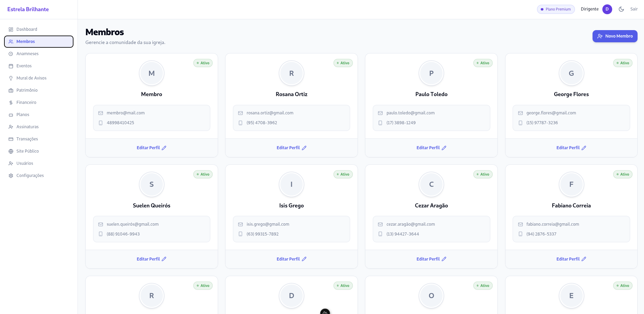Click the Ativo badge on George Flores's card

tap(623, 63)
